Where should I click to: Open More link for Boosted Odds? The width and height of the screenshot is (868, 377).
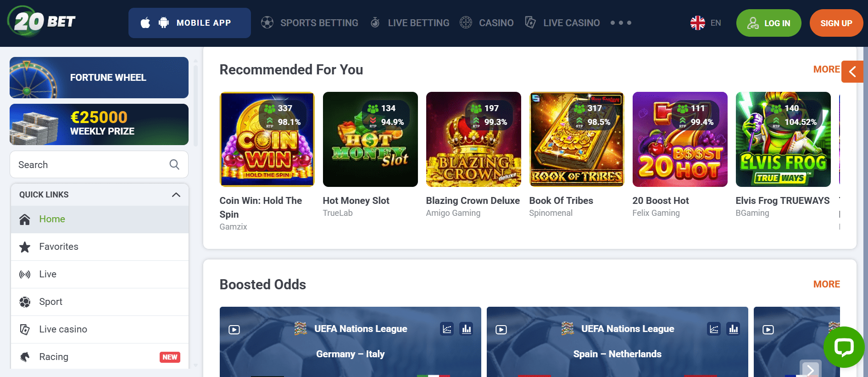(826, 284)
